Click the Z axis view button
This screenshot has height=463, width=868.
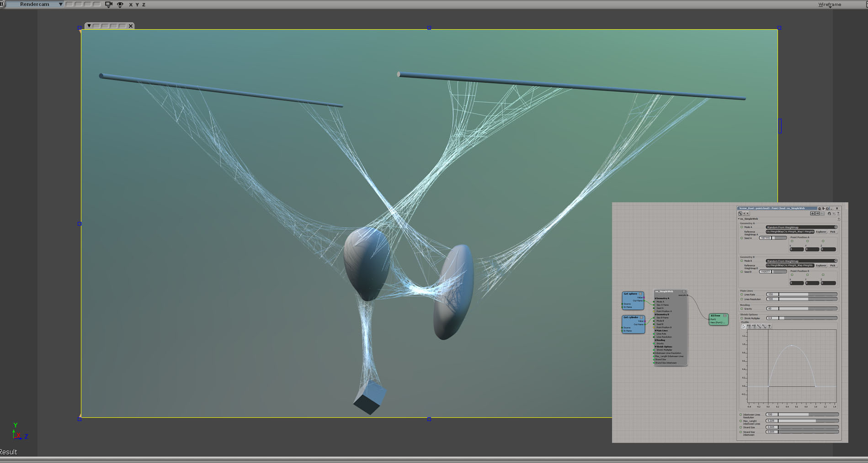pos(144,5)
